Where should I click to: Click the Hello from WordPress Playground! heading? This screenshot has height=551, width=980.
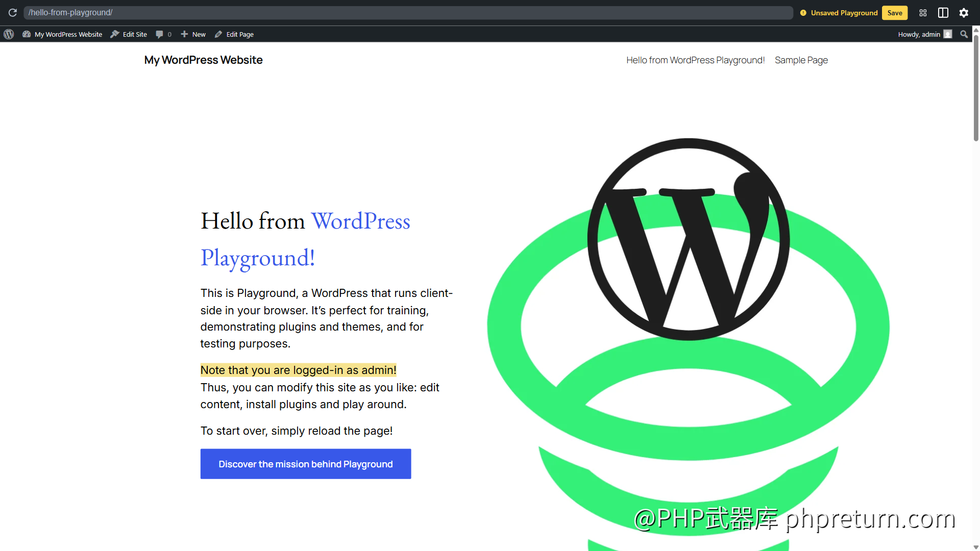click(305, 239)
